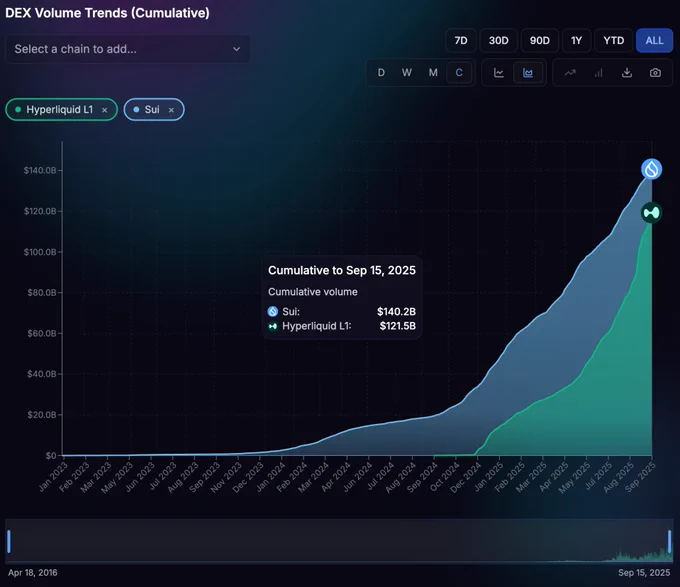680x587 pixels.
Task: Click the $60.0B y-axis label
Action: pyautogui.click(x=42, y=333)
